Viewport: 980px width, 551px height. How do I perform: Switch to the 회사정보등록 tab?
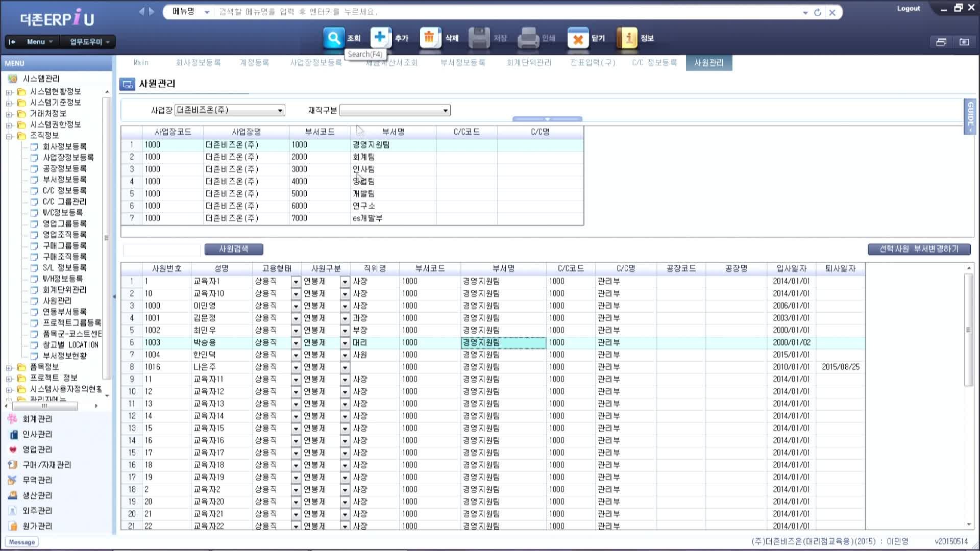(198, 63)
